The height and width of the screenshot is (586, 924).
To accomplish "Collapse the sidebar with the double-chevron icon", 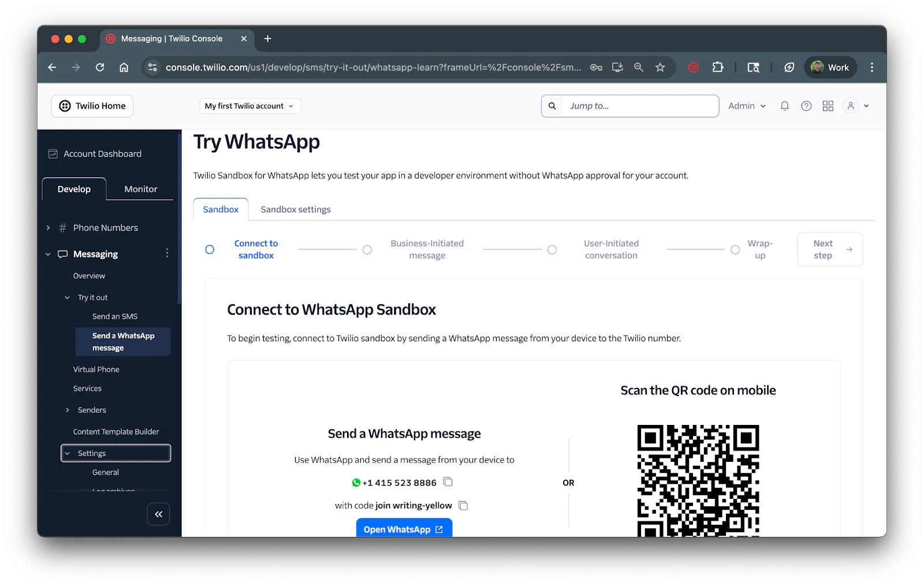I will tap(158, 514).
